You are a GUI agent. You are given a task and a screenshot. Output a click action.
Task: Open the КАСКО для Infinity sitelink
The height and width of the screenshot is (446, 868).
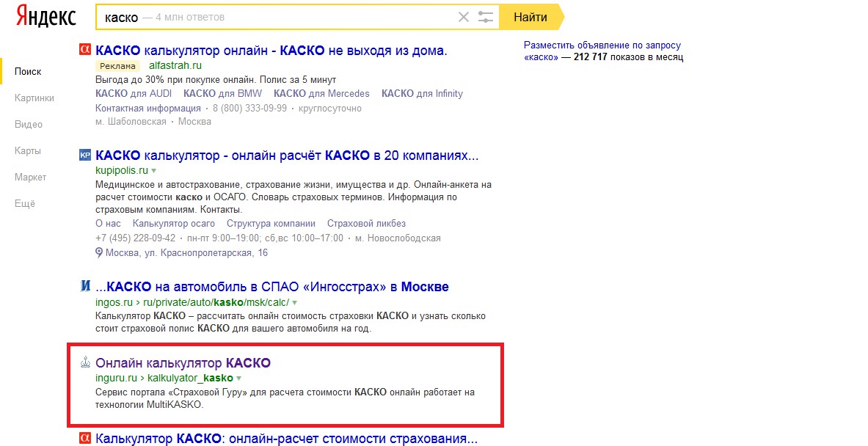tap(423, 93)
